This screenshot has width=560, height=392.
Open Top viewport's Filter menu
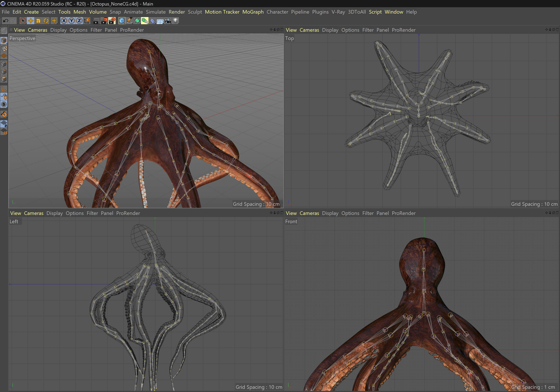tap(368, 30)
